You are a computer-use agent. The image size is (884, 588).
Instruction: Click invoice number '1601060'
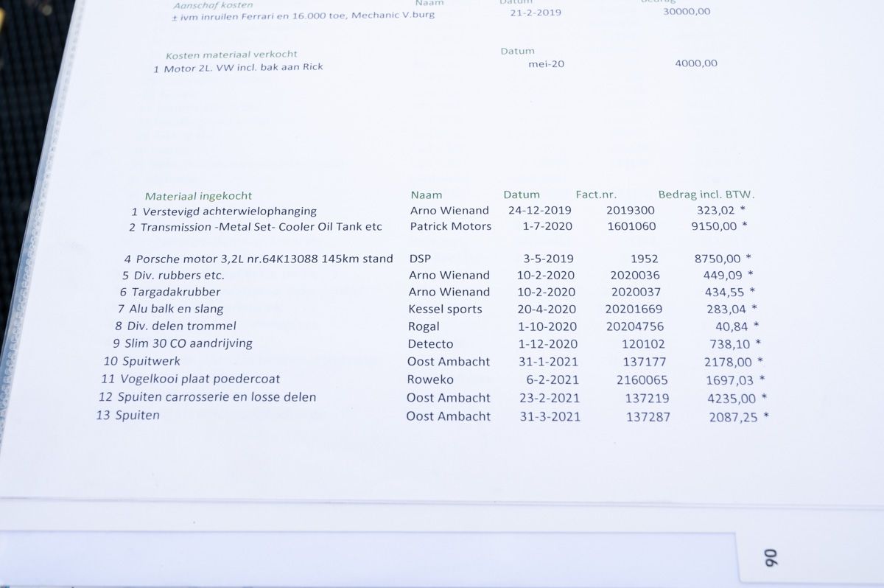click(x=631, y=226)
